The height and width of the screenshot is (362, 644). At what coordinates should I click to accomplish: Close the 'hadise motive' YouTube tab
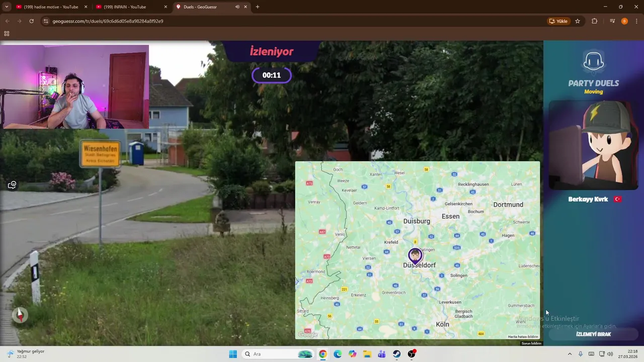click(86, 7)
